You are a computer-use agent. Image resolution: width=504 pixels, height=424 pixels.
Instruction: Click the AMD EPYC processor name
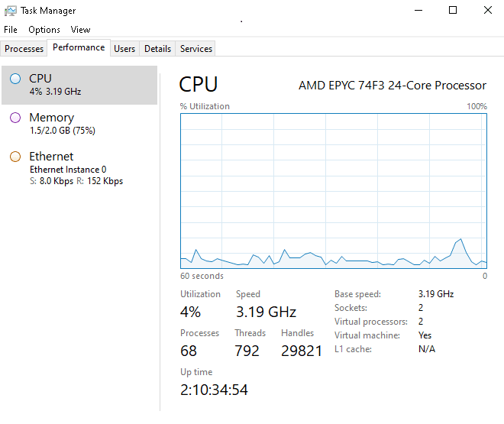click(392, 86)
